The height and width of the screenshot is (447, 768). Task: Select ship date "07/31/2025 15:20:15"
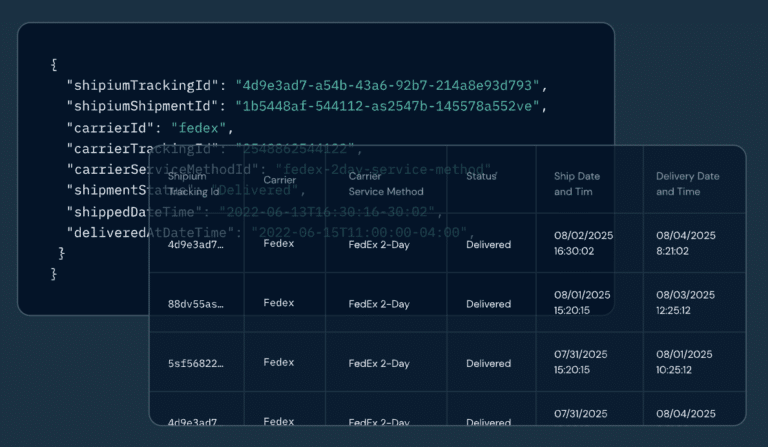(x=580, y=362)
